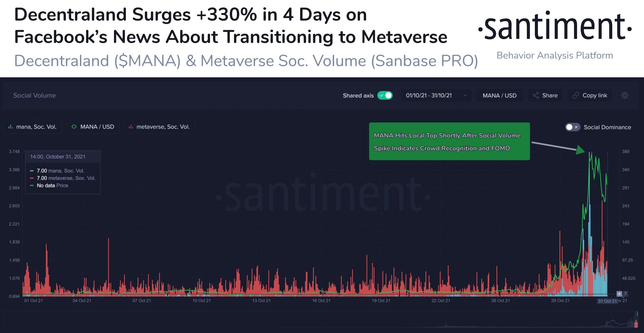Click the Copy link button text
Screen dimensions: 644x333
pyautogui.click(x=595, y=95)
